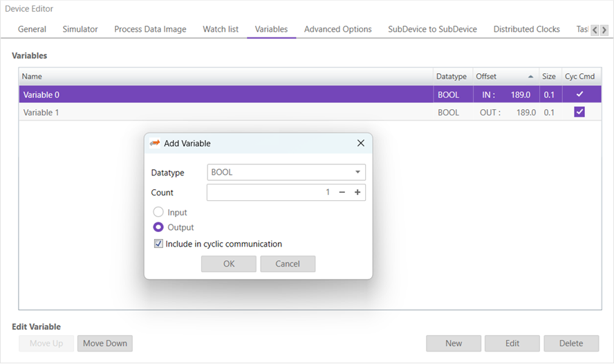Toggle Cyc Cmd checkbox for Variable 0

point(579,95)
